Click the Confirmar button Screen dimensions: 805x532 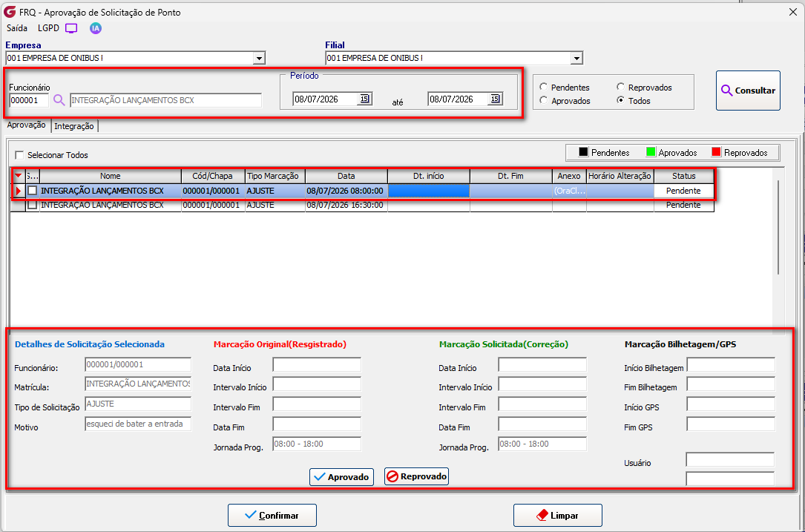pyautogui.click(x=272, y=515)
